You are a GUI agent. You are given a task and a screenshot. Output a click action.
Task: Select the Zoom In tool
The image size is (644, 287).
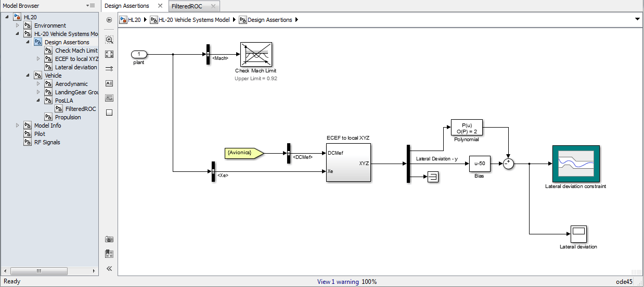click(x=109, y=40)
